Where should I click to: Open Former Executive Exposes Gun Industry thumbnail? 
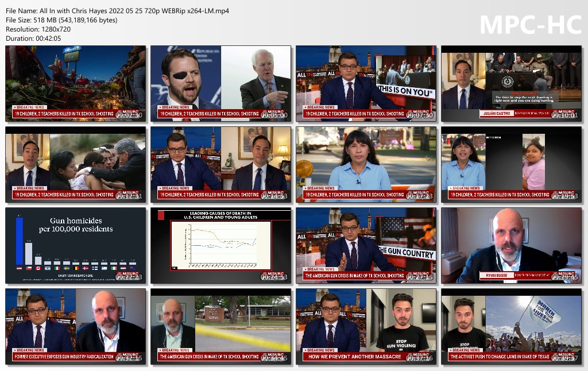coord(75,327)
